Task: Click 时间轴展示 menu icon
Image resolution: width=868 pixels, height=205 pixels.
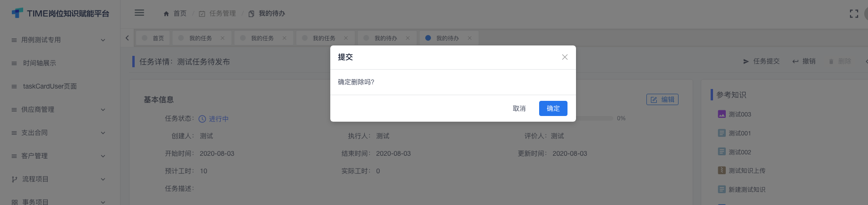Action: (x=14, y=63)
